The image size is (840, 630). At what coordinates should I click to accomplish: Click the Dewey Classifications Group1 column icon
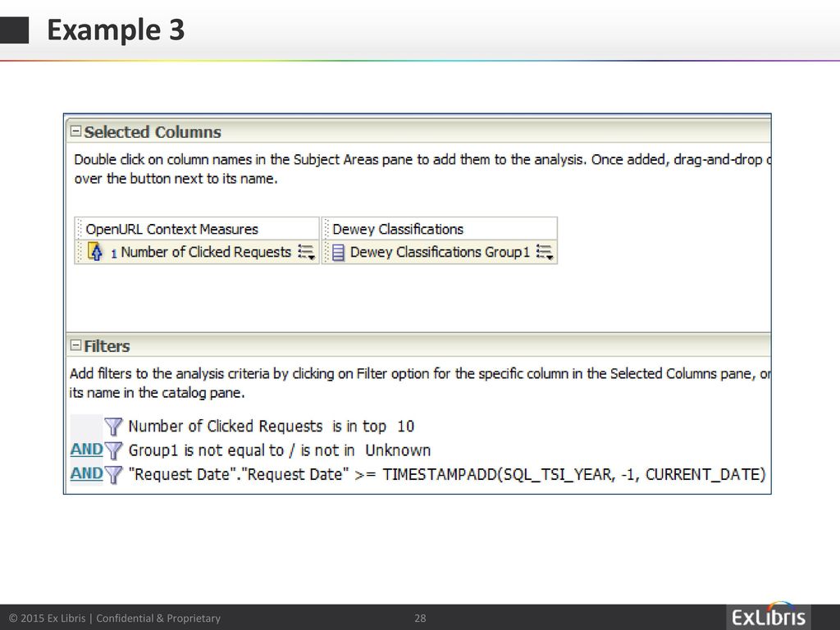click(337, 253)
